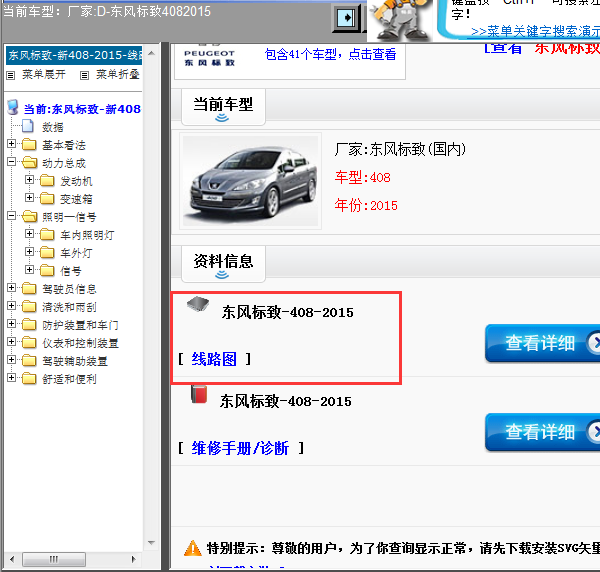Viewport: 600px width, 572px height.
Task: Select the 年份:2015 red text
Action: (x=366, y=205)
